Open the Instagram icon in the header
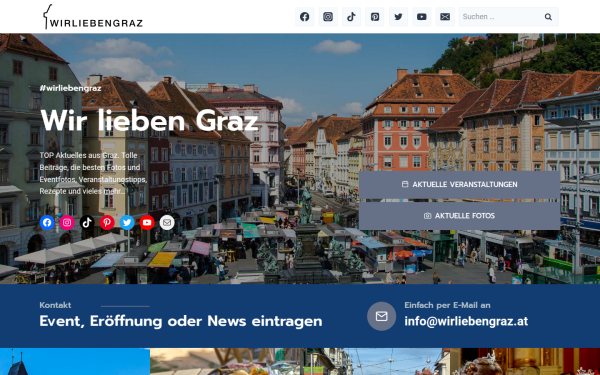This screenshot has width=600, height=375. point(328,17)
